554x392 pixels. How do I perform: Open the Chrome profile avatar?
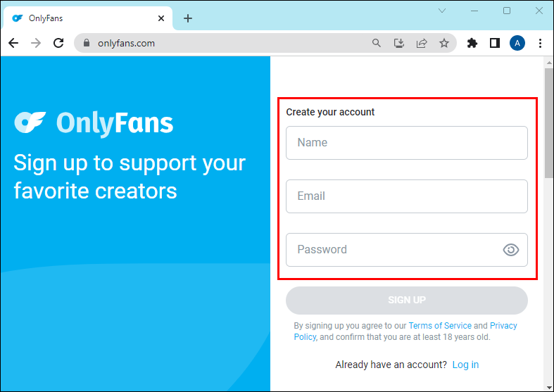517,43
